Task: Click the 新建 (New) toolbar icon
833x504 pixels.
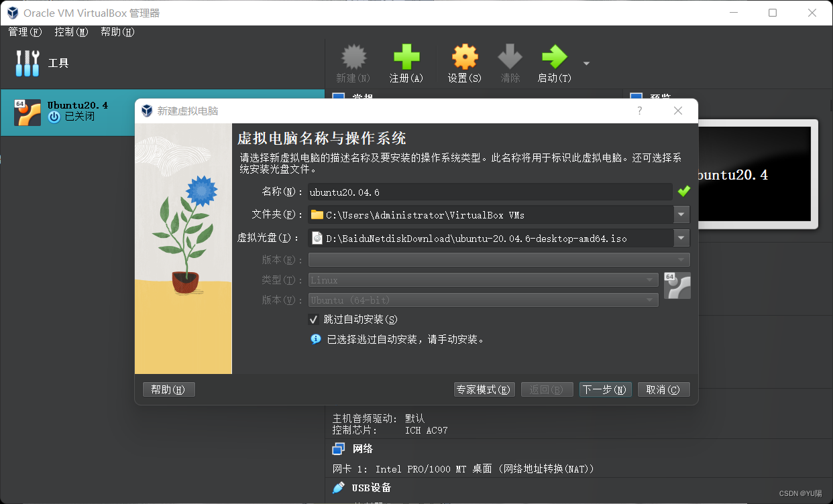Action: (353, 58)
